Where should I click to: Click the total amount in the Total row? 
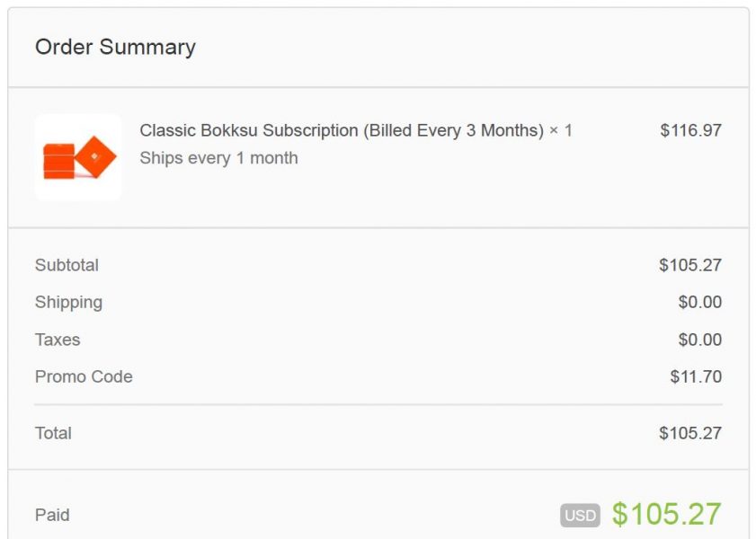(x=690, y=433)
